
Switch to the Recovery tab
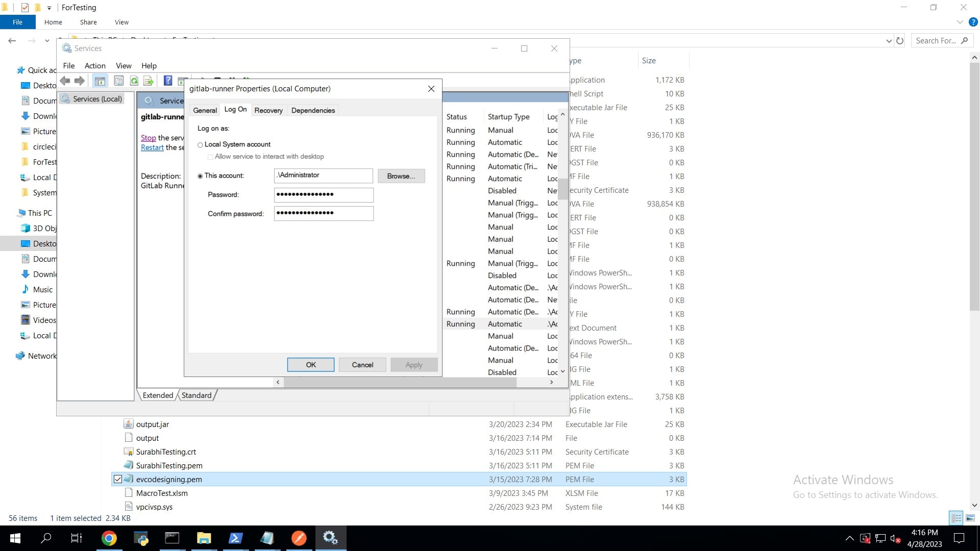[268, 110]
